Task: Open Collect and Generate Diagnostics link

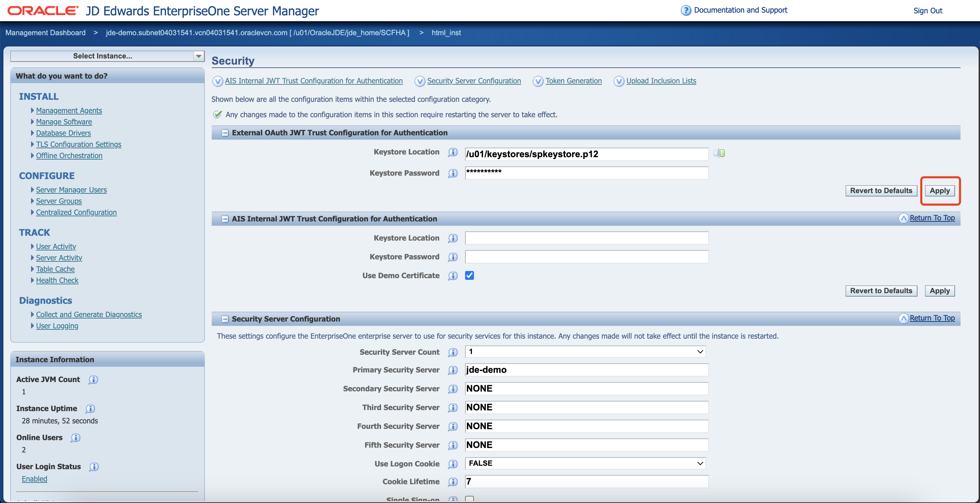Action: [x=89, y=314]
